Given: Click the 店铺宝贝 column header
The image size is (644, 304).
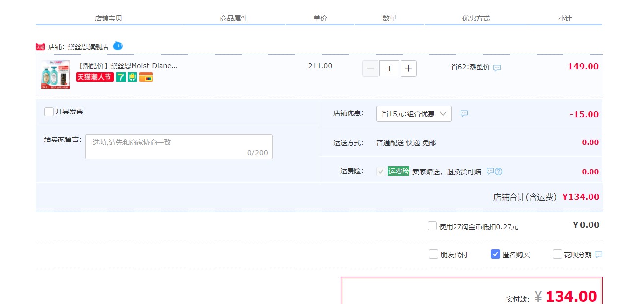Looking at the screenshot, I should tap(108, 18).
